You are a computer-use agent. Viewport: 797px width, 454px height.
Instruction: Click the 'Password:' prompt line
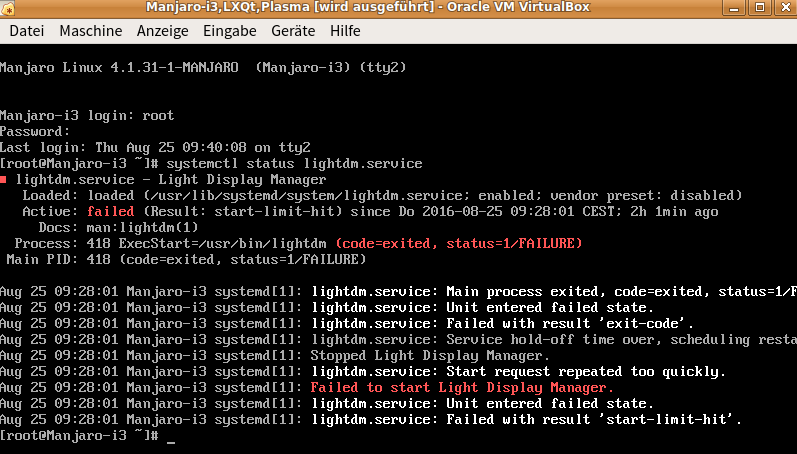click(36, 131)
